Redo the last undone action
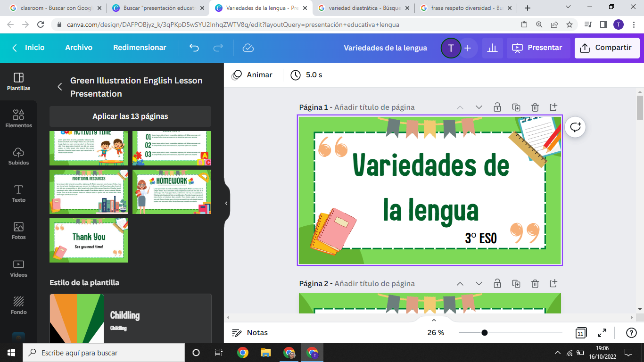644x362 pixels. (x=218, y=48)
